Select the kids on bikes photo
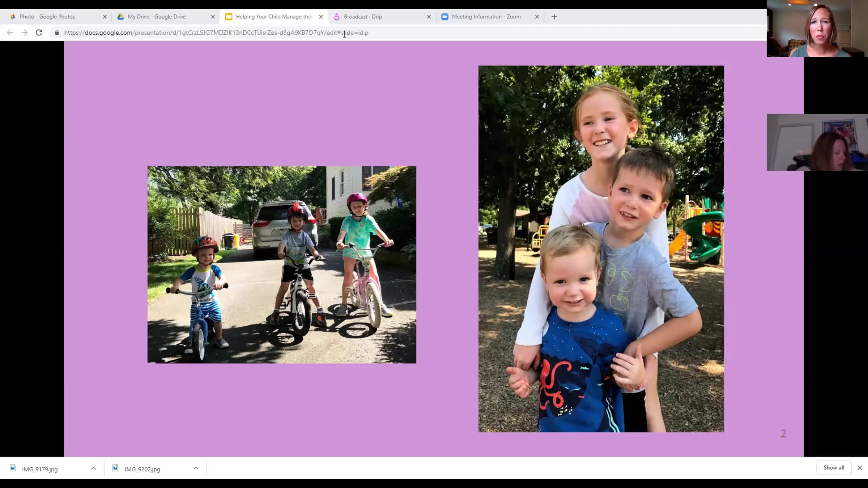This screenshot has height=488, width=868. (x=282, y=265)
